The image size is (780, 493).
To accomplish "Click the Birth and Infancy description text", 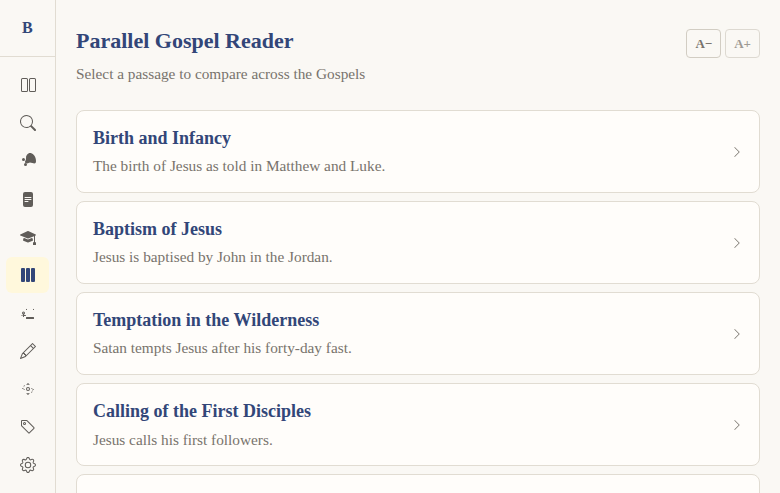I will [x=238, y=166].
